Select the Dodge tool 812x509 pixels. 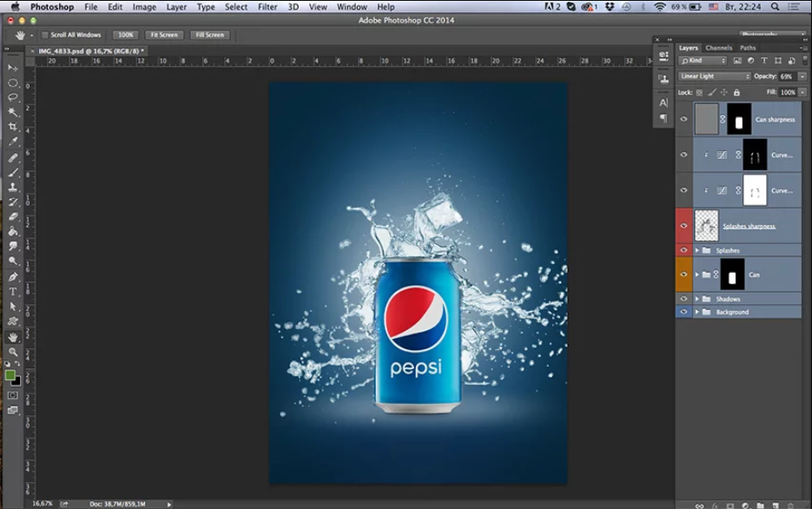coord(13,261)
